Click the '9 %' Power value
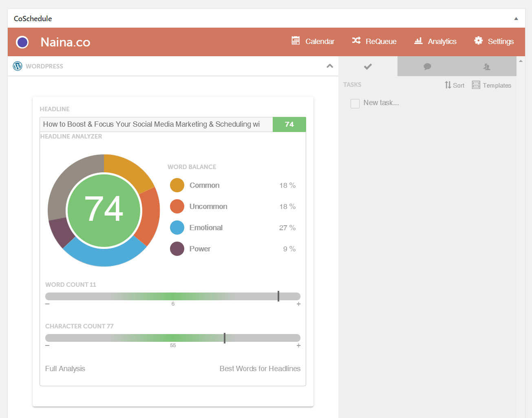 coord(289,249)
